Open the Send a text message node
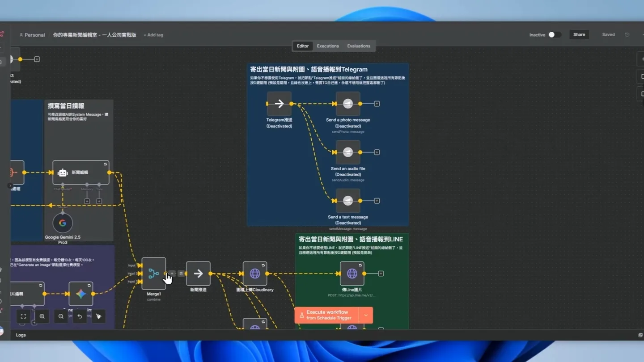This screenshot has height=362, width=644. [x=348, y=201]
